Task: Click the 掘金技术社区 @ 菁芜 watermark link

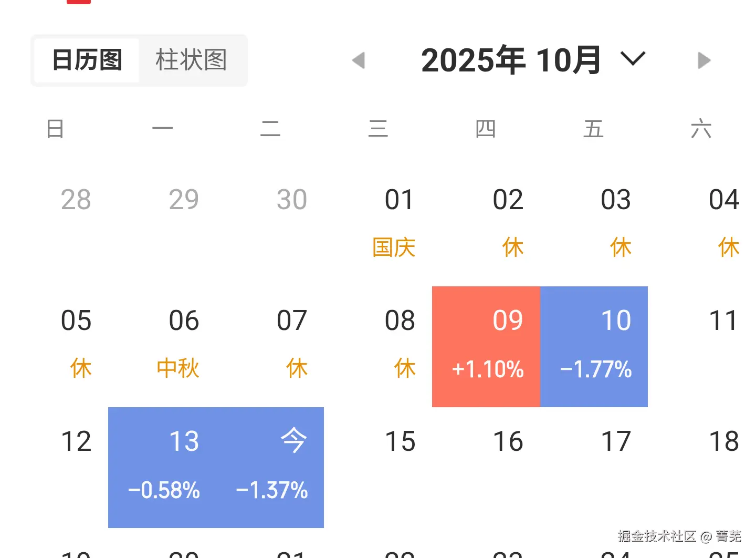Action: [679, 537]
